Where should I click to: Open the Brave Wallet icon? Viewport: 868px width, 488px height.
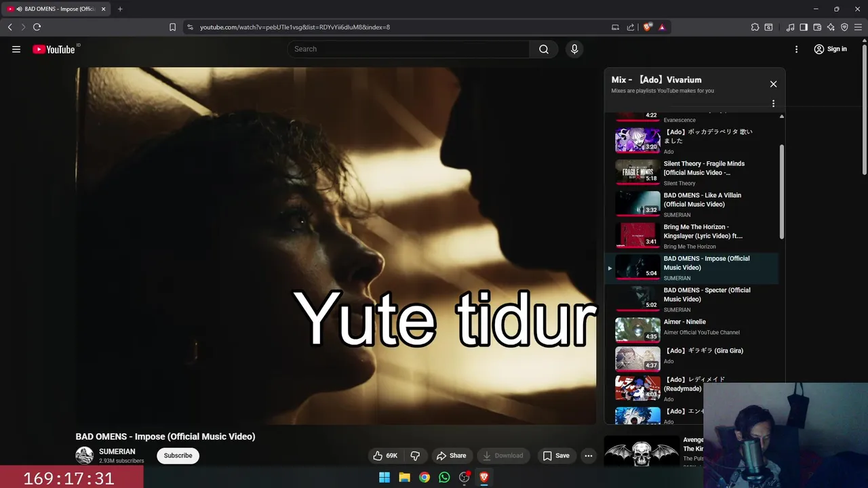817,27
